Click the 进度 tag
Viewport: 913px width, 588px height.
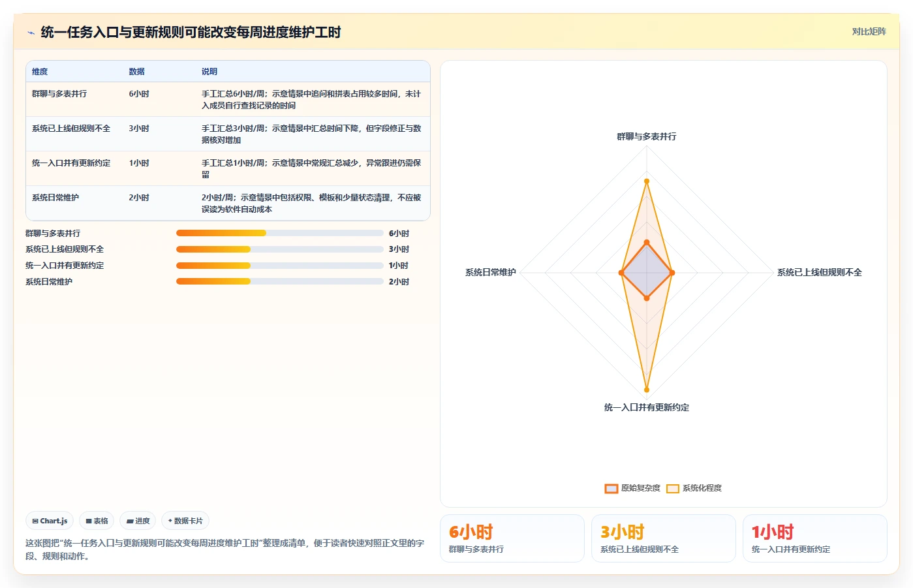pyautogui.click(x=138, y=521)
